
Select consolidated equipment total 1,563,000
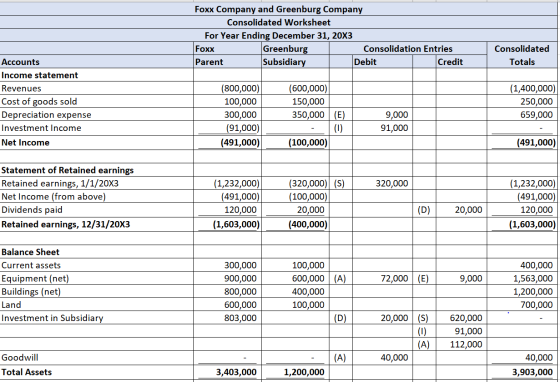click(x=533, y=278)
